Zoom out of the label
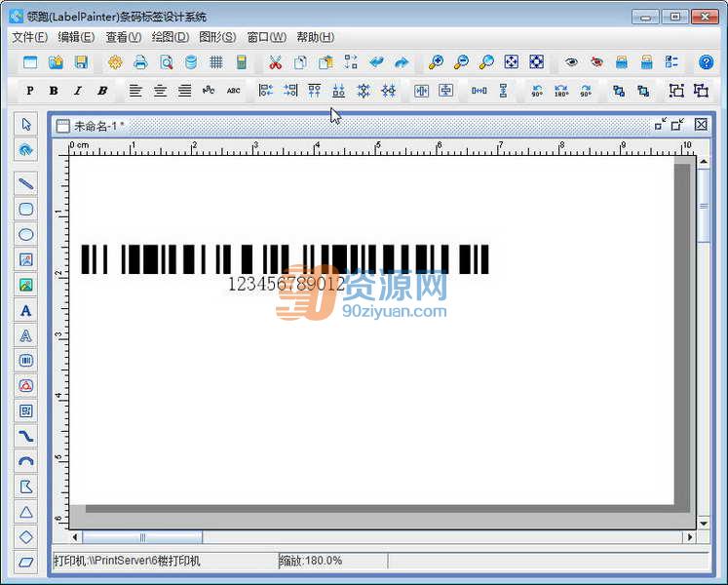This screenshot has width=728, height=585. pos(461,61)
